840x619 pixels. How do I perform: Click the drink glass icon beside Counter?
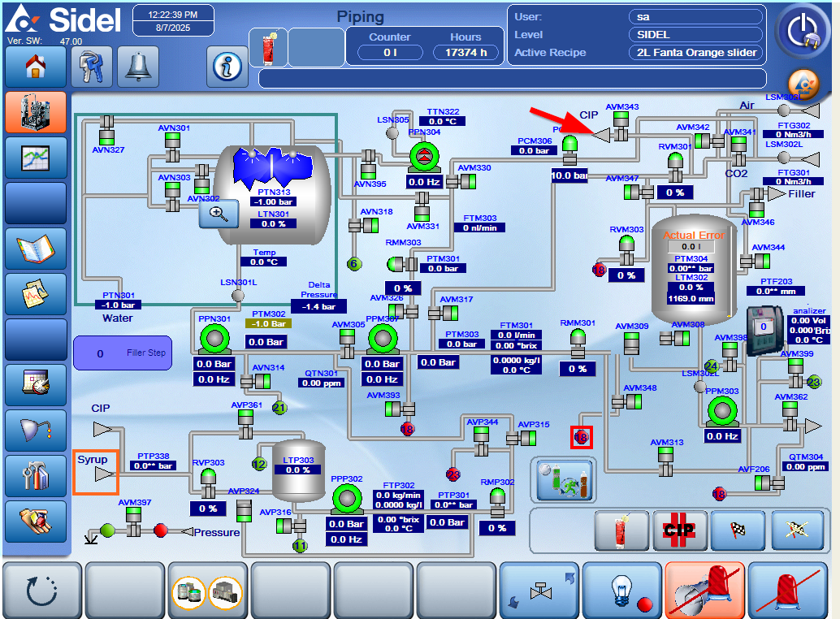268,47
